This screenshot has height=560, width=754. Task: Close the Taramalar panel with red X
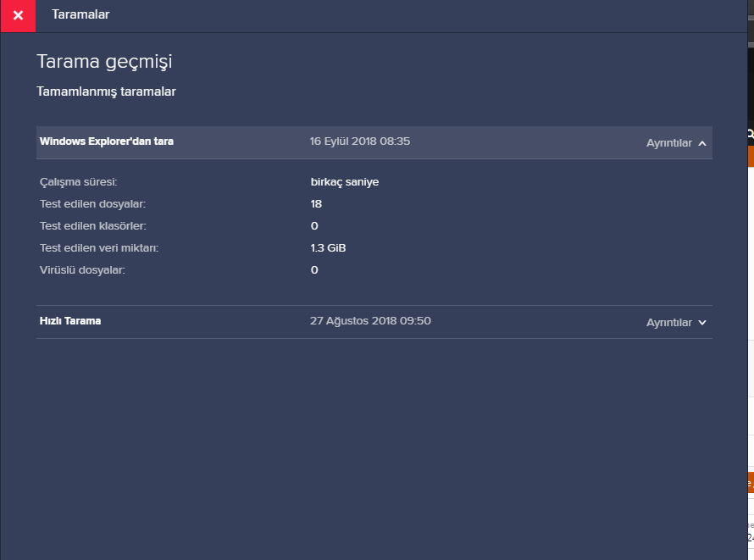click(x=18, y=15)
